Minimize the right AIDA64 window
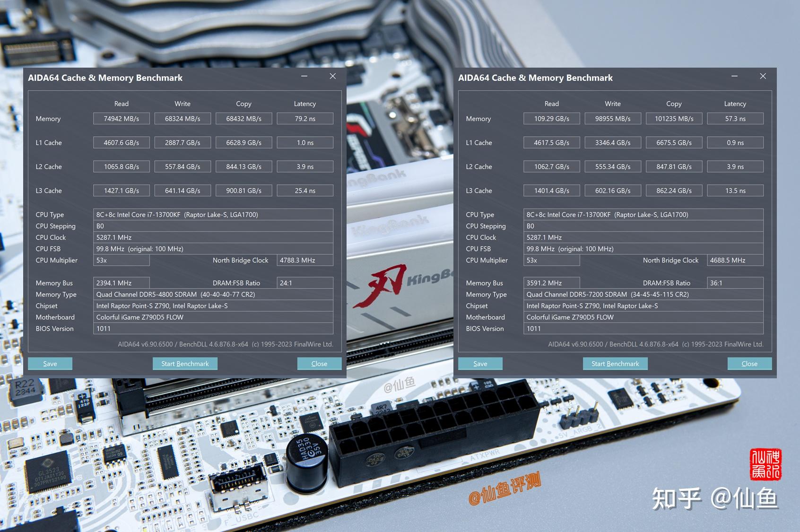 734,76
